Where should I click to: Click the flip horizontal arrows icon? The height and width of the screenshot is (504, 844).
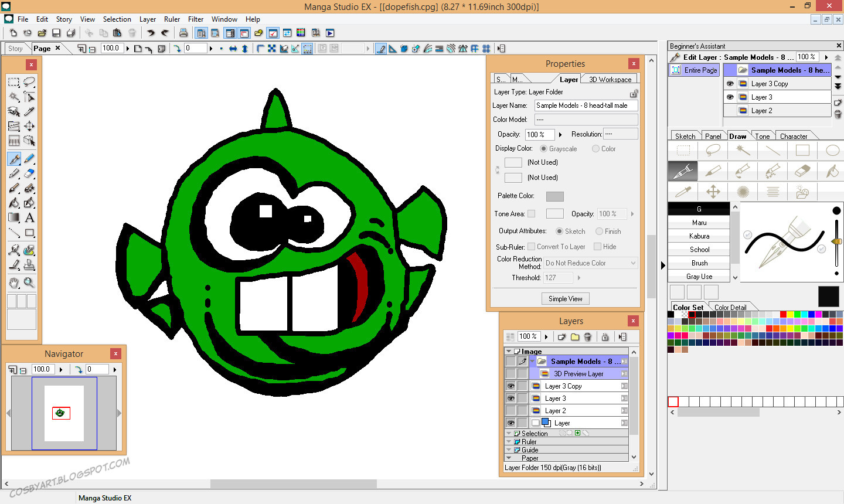coord(233,49)
